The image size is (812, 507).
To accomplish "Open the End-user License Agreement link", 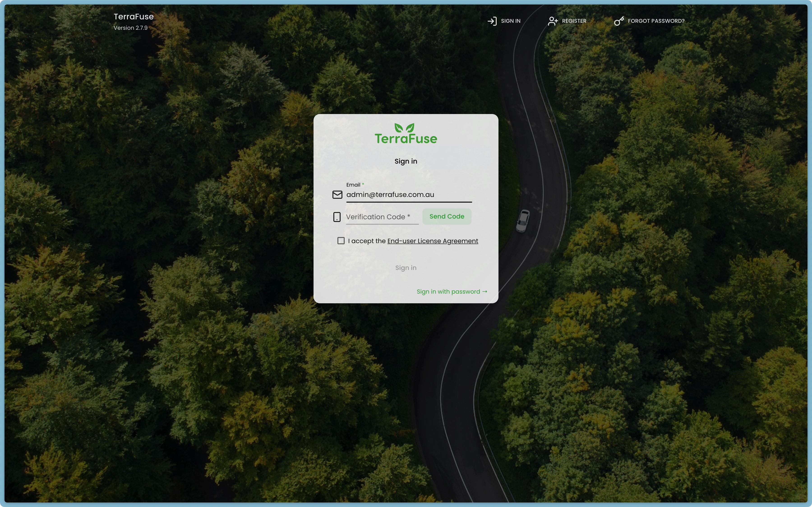I will (433, 241).
